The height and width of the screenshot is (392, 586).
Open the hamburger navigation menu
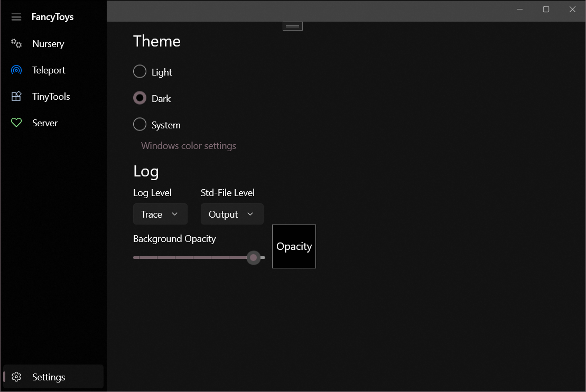coord(16,16)
